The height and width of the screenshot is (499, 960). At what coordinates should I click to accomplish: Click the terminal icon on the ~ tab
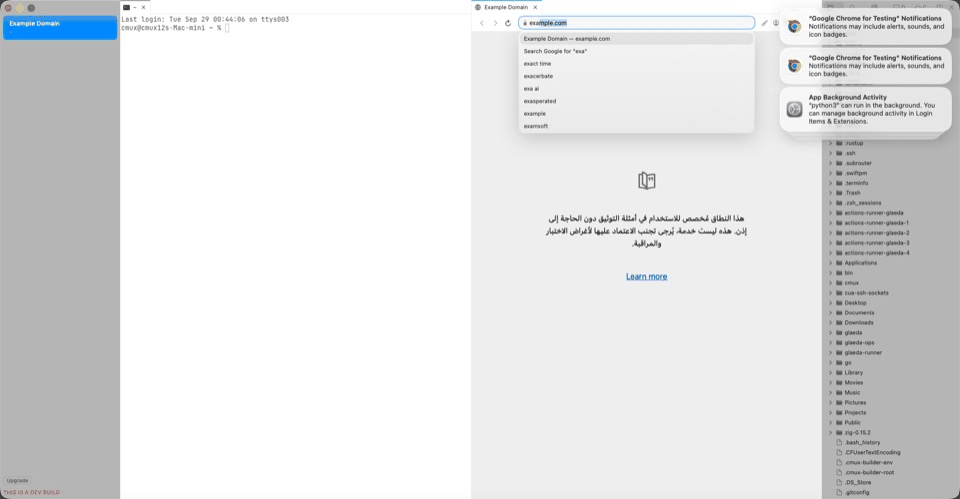point(126,7)
